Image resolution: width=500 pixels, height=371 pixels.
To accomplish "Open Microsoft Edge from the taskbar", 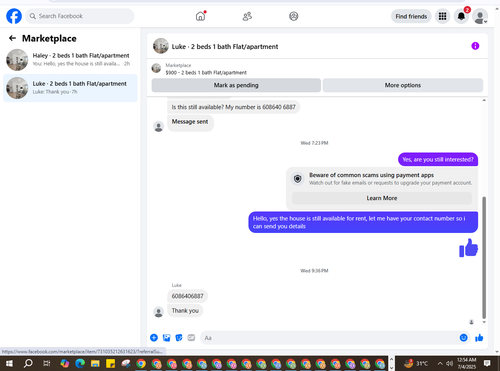I will pyautogui.click(x=80, y=363).
